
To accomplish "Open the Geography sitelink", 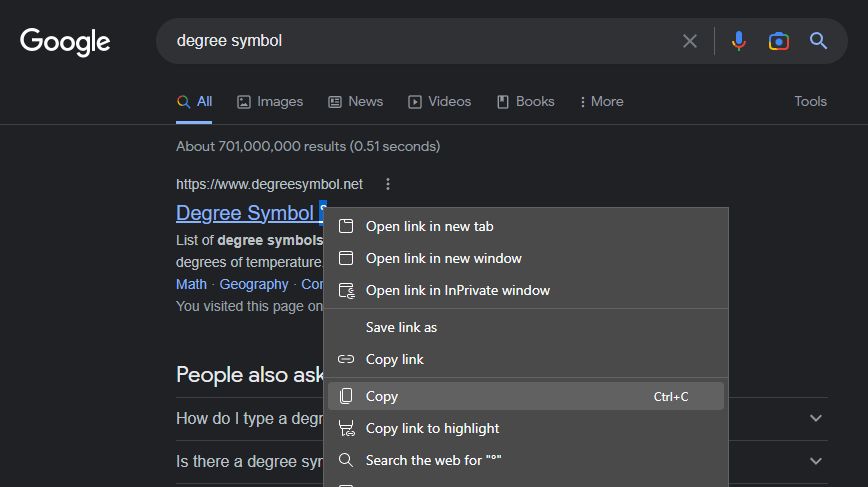I will point(254,284).
